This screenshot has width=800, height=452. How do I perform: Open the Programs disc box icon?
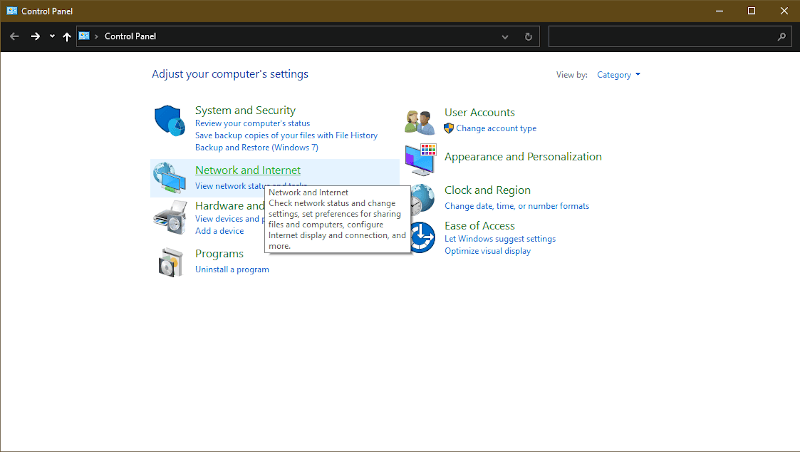click(x=170, y=263)
